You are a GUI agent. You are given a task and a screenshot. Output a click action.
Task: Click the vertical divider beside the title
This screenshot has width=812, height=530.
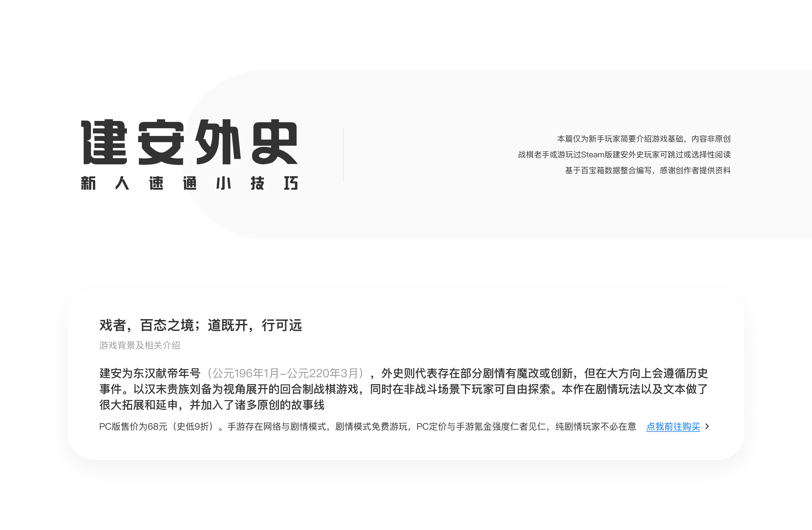pos(343,155)
